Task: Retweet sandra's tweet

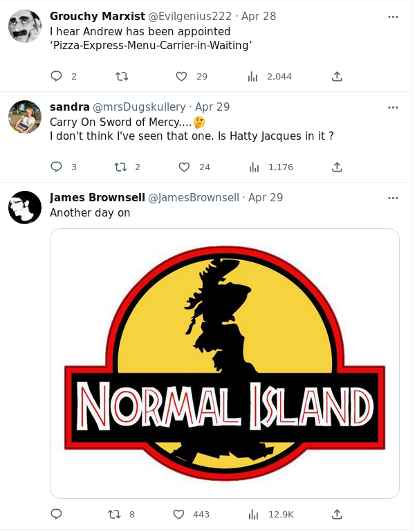Action: coord(120,167)
